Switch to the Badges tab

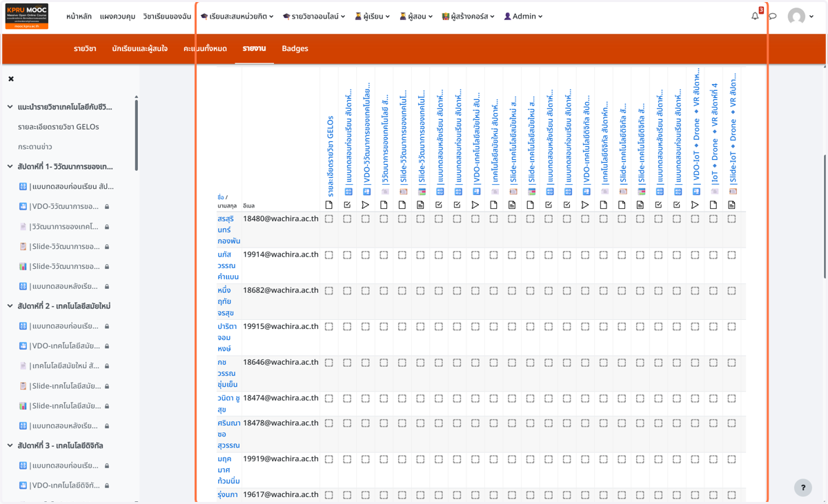(295, 49)
